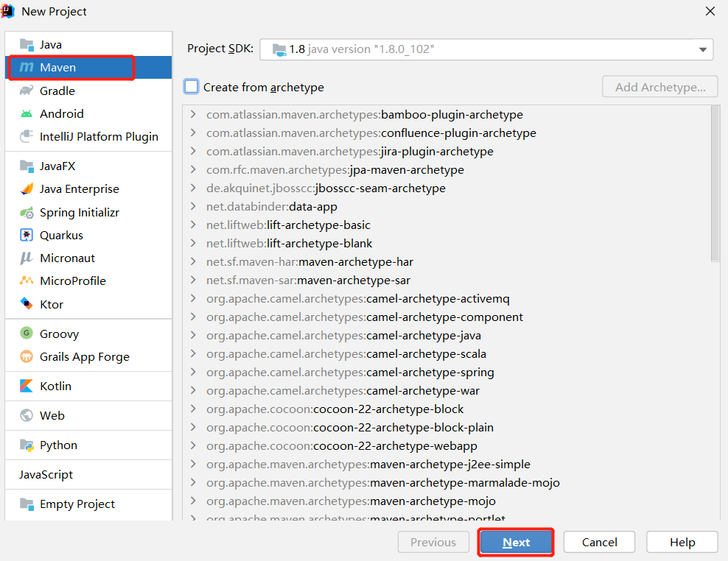Image resolution: width=728 pixels, height=561 pixels.
Task: Click the Gradle elephant icon
Action: point(27,91)
